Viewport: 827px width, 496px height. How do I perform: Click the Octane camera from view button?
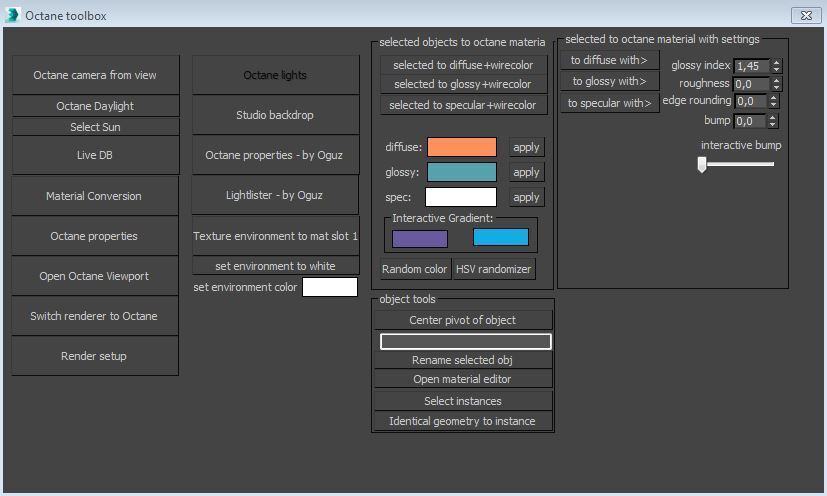[x=95, y=75]
